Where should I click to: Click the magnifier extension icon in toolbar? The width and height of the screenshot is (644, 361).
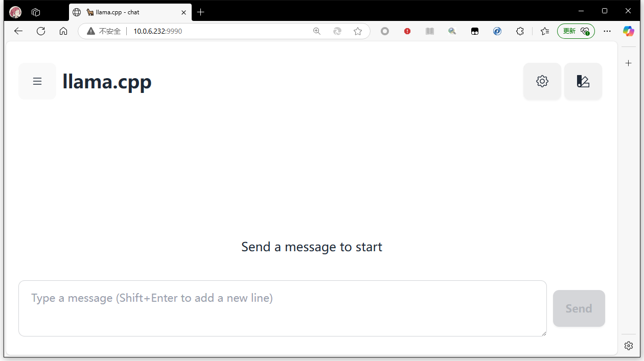tap(452, 31)
